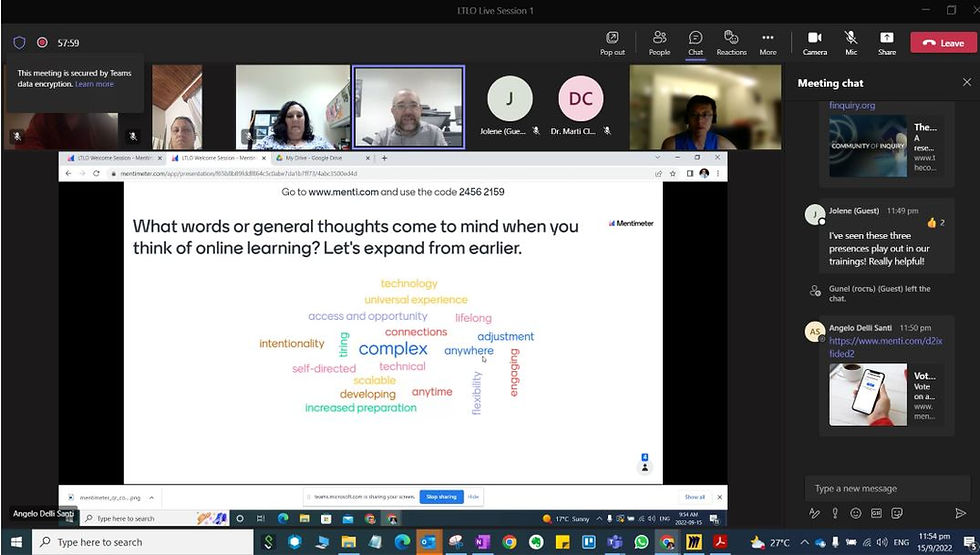Click Show all downloads in shared browser
Viewport: 980px width, 555px height.
coord(694,497)
